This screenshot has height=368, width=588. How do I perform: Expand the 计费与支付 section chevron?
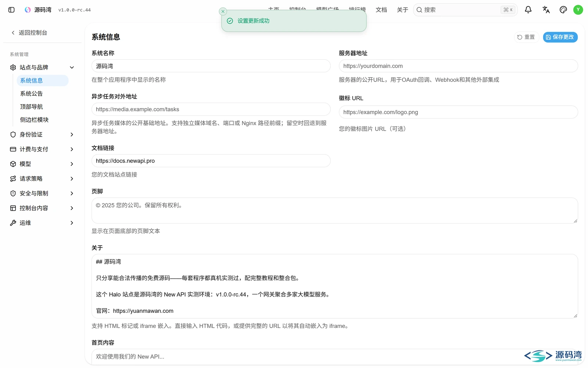tap(72, 149)
